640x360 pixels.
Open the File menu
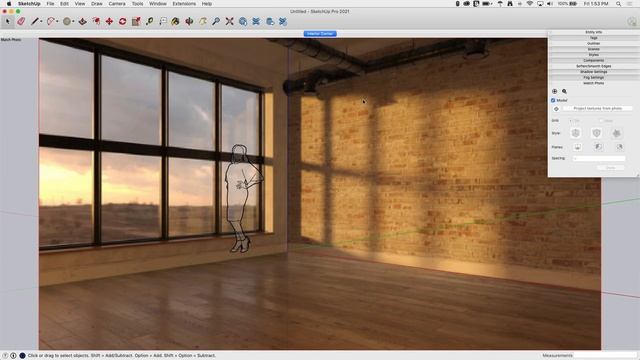click(50, 4)
